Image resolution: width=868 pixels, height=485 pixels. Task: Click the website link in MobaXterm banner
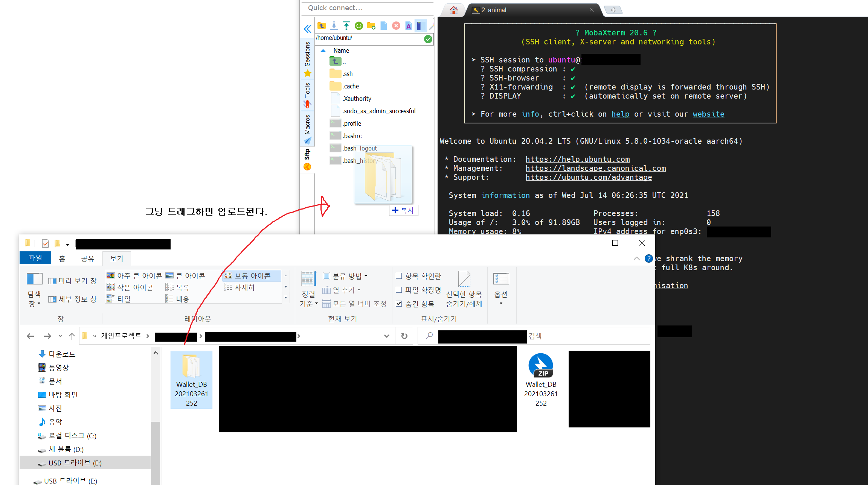point(708,114)
